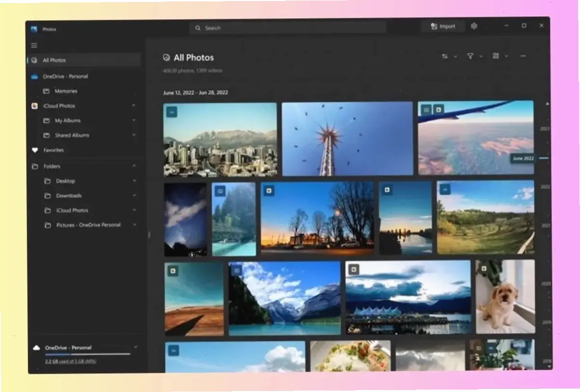Viewport: 580px width, 392px height.
Task: Expand the Downloads folder chevron
Action: tap(134, 196)
